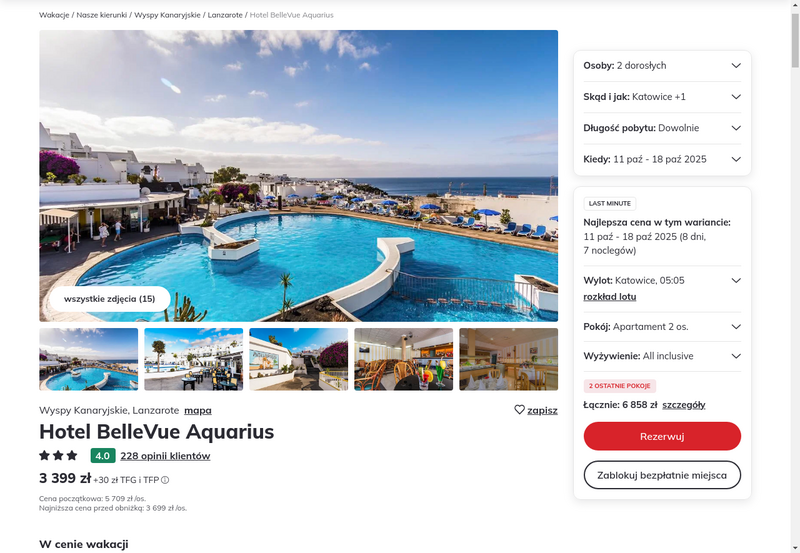Image resolution: width=800 pixels, height=553 pixels.
Task: Click the heart save icon
Action: (519, 410)
